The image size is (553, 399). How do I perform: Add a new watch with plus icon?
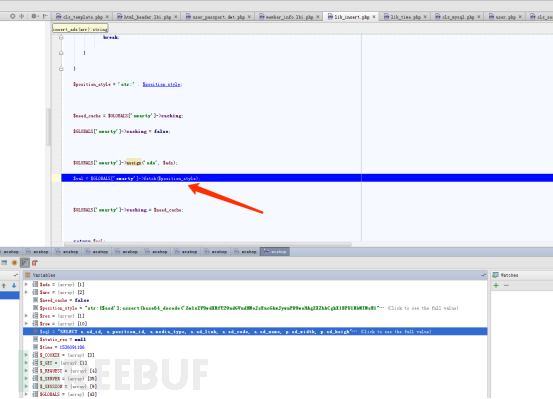[x=496, y=285]
